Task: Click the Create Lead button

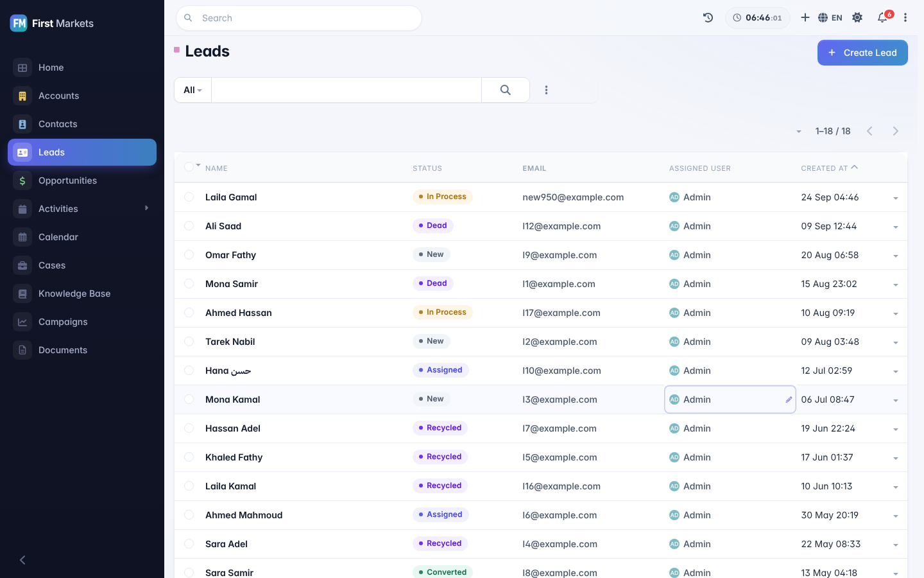Action: pos(862,53)
